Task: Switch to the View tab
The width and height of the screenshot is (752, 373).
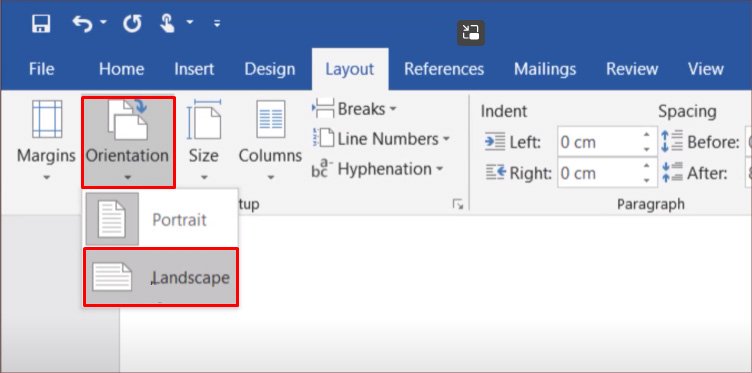Action: [705, 69]
